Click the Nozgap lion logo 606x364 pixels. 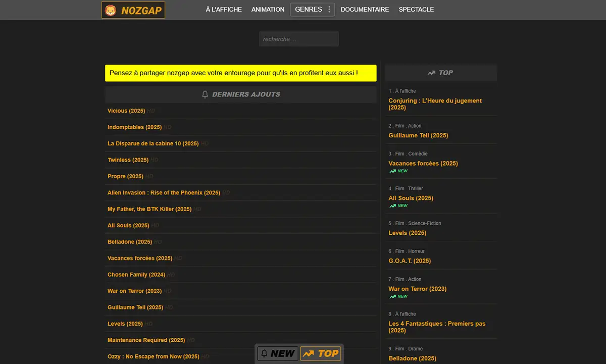click(133, 10)
